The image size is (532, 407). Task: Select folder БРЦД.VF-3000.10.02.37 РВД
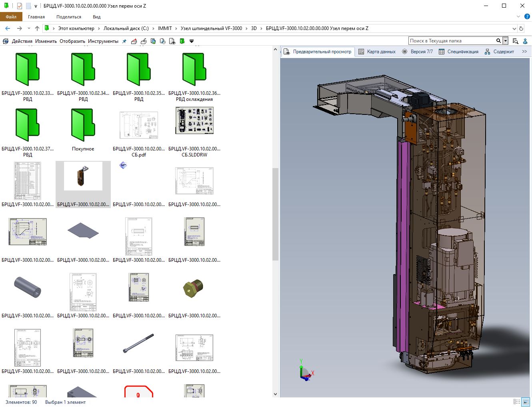tap(28, 131)
